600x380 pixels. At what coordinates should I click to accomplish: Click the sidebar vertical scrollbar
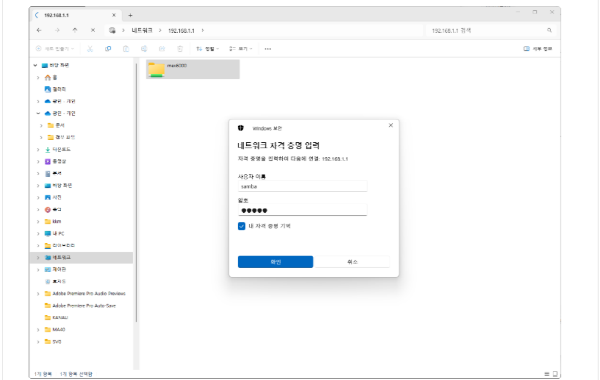click(136, 191)
